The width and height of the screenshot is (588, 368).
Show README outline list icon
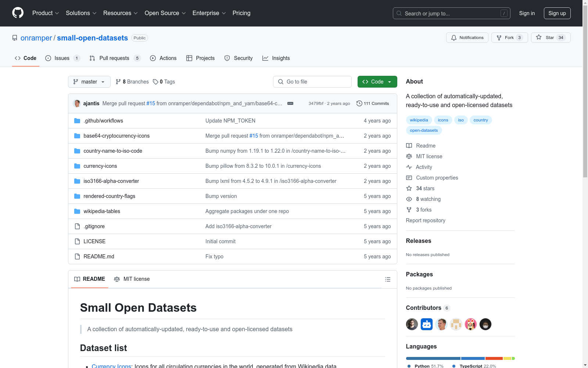[387, 279]
